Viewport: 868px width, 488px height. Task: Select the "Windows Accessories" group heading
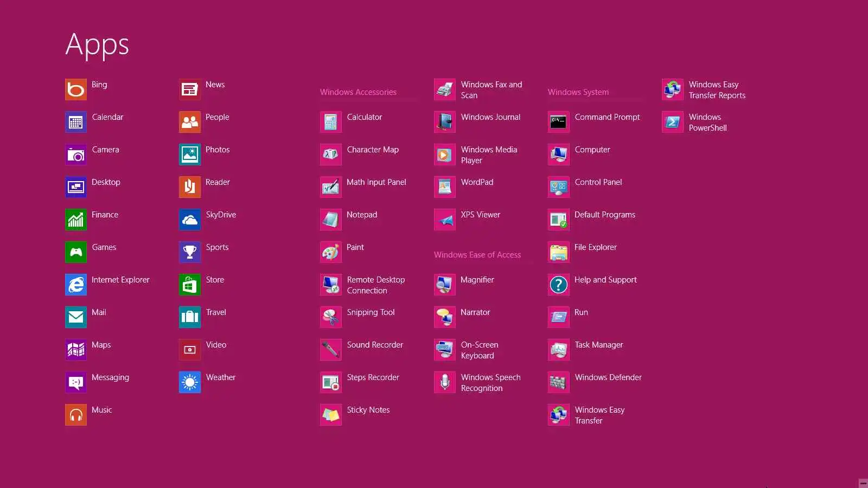358,92
